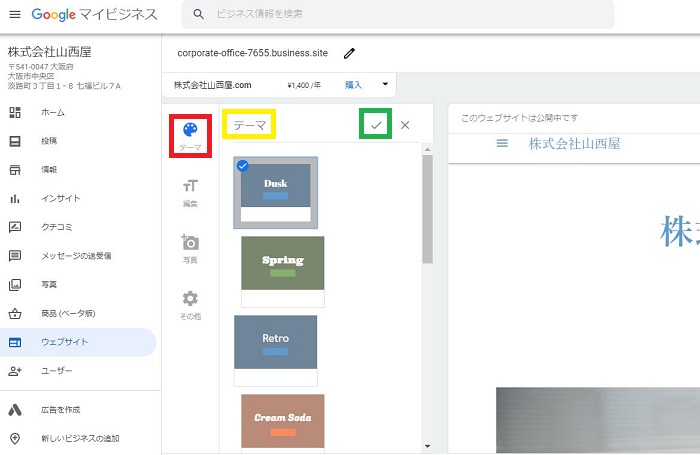Click the ホーム dashboard icon
700x455 pixels.
tap(15, 113)
